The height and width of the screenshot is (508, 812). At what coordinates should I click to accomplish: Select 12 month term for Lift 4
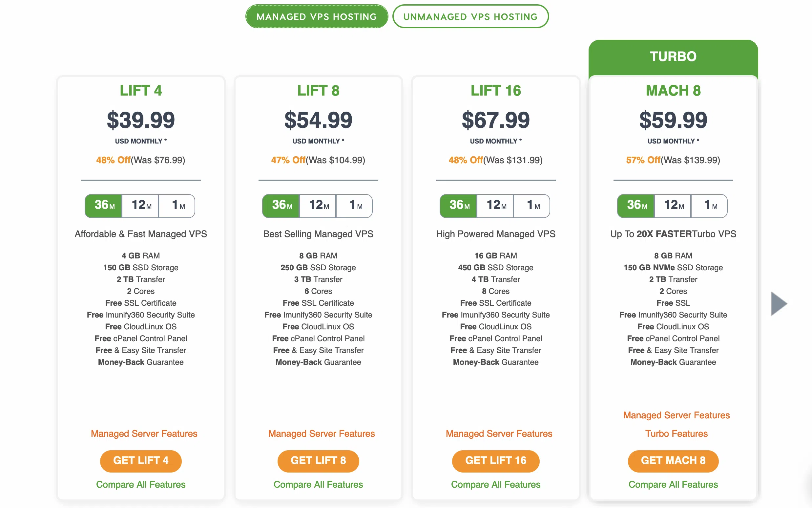click(141, 206)
